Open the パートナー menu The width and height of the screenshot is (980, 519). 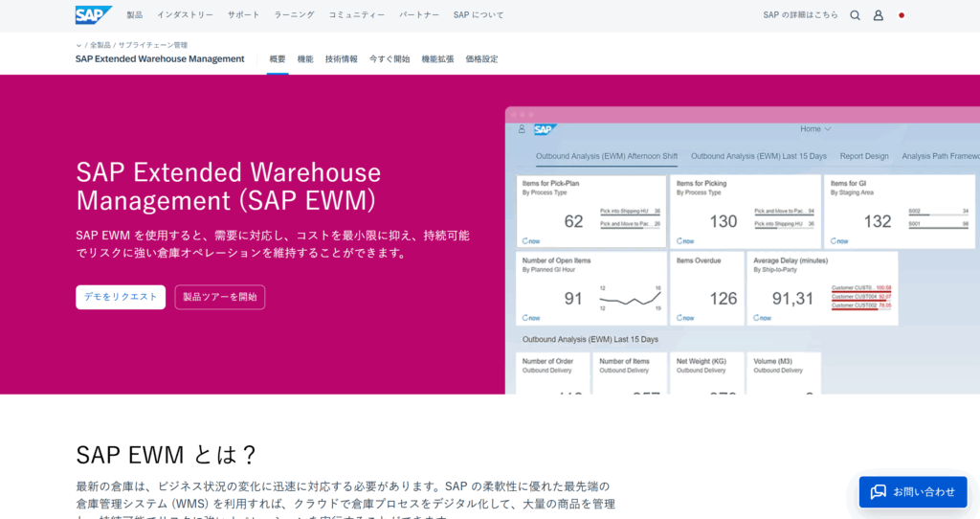click(419, 15)
